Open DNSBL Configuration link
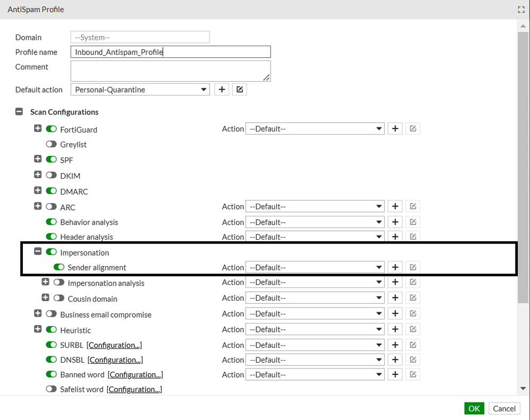Screen dimensions: 530x420 115,360
